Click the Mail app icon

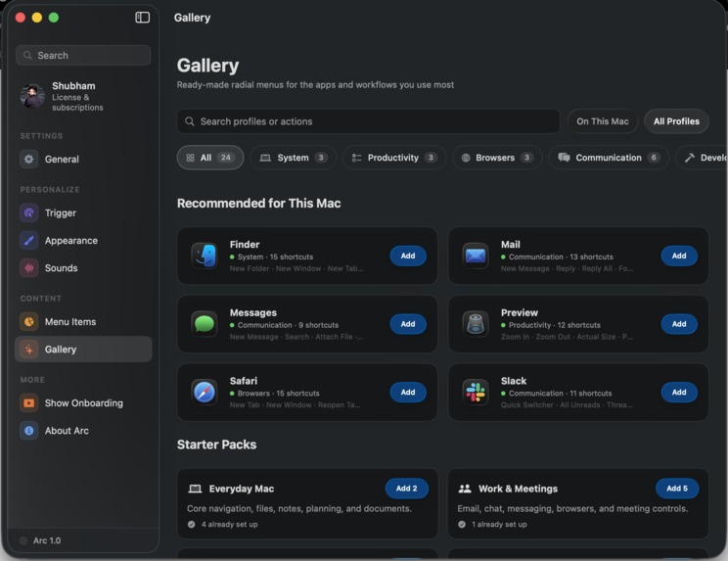point(476,256)
